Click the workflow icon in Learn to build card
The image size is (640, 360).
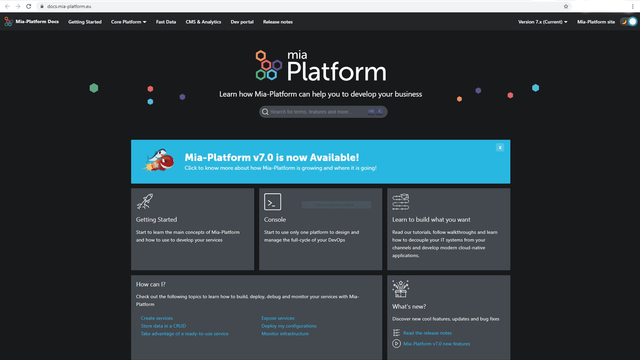pyautogui.click(x=400, y=202)
